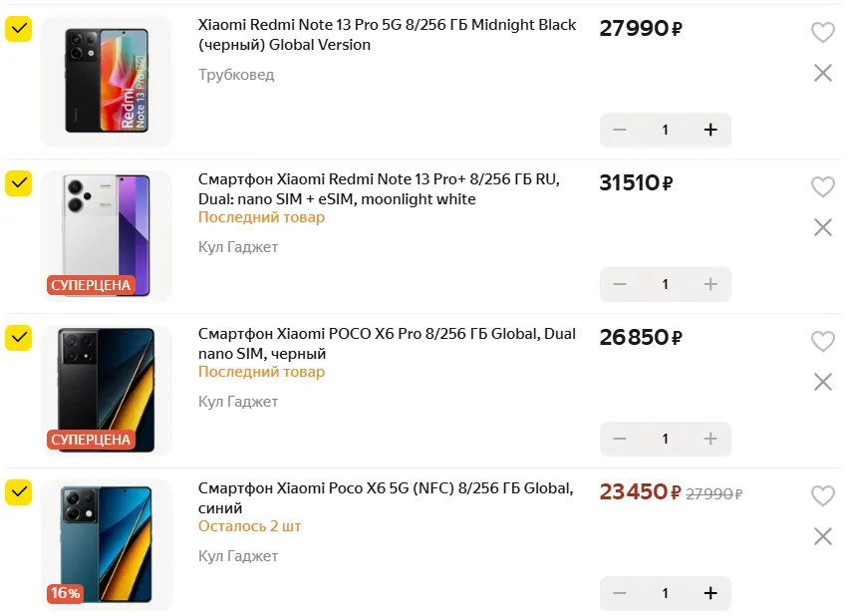This screenshot has height=616, width=852.
Task: Toggle checkbox for POCO X6 Pro
Action: tap(18, 338)
